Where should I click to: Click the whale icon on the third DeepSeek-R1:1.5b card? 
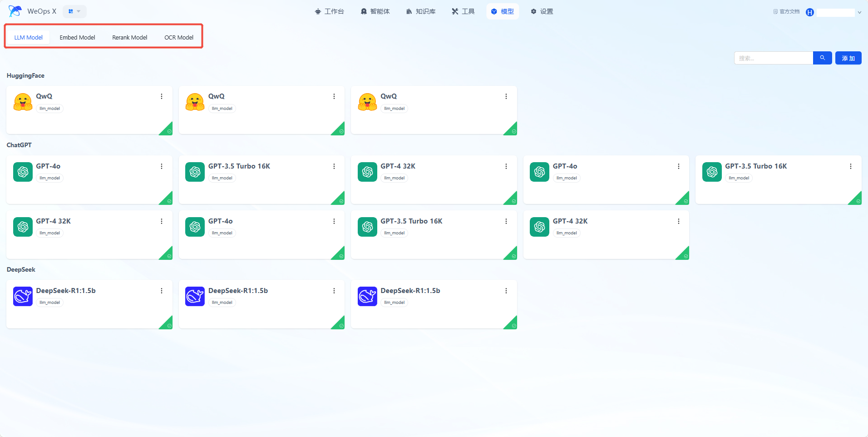tap(367, 297)
